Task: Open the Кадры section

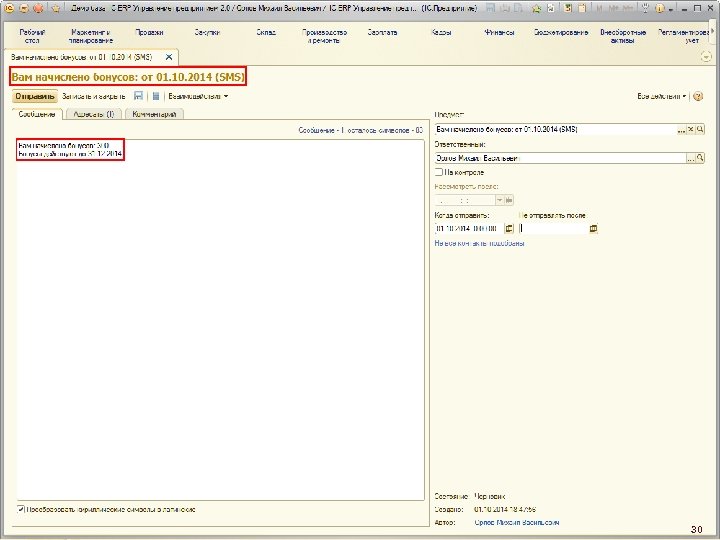Action: pos(441,33)
